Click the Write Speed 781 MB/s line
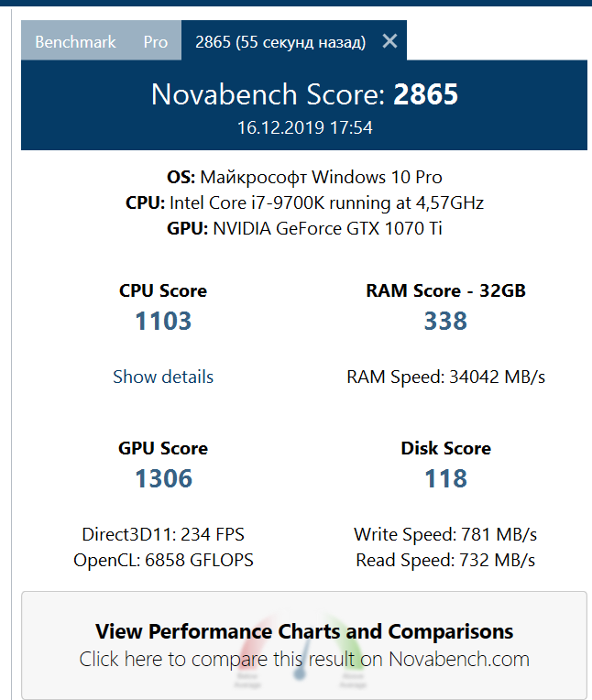This screenshot has width=592, height=700. (445, 534)
